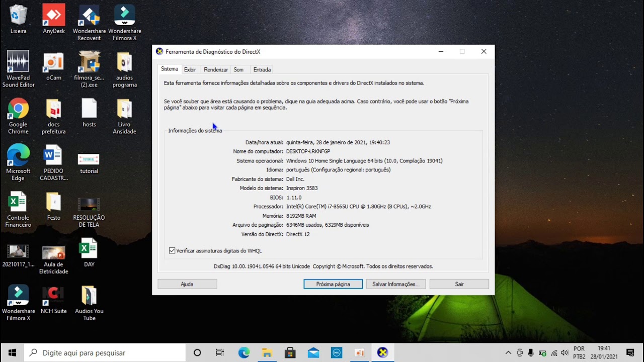Open the Lixeira recycle bin icon
The height and width of the screenshot is (362, 644).
click(18, 20)
